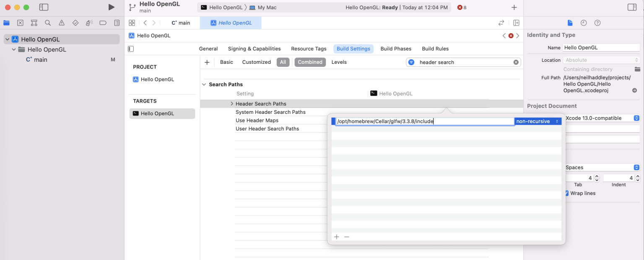Click the editor swap arrows icon
The width and height of the screenshot is (644, 260).
tap(501, 23)
